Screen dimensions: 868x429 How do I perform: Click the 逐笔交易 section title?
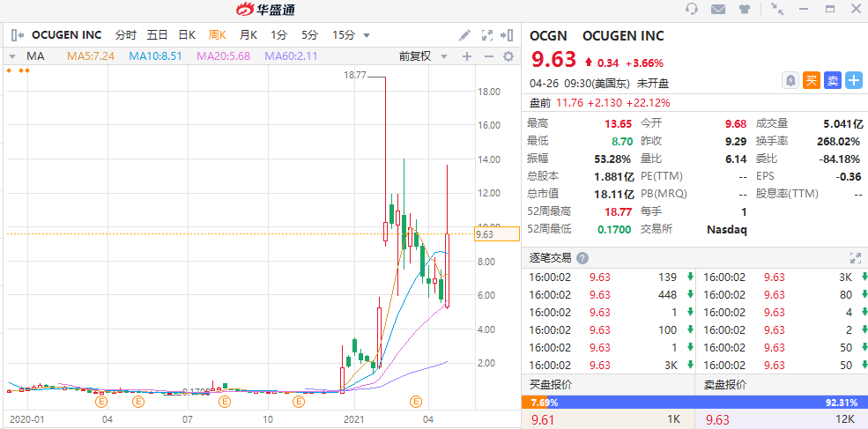551,258
